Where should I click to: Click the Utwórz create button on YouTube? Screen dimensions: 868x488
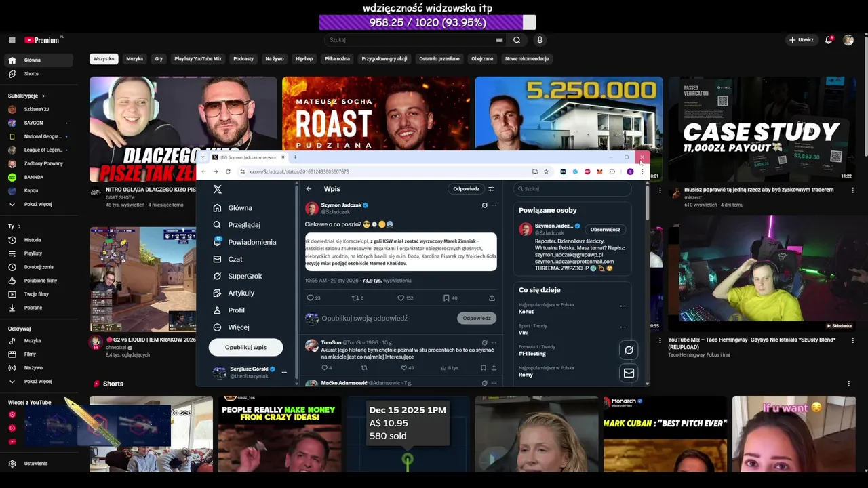pos(802,40)
